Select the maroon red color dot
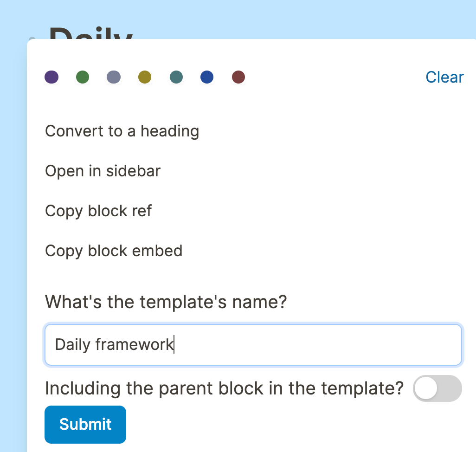Screen dimensions: 476x452 238,77
